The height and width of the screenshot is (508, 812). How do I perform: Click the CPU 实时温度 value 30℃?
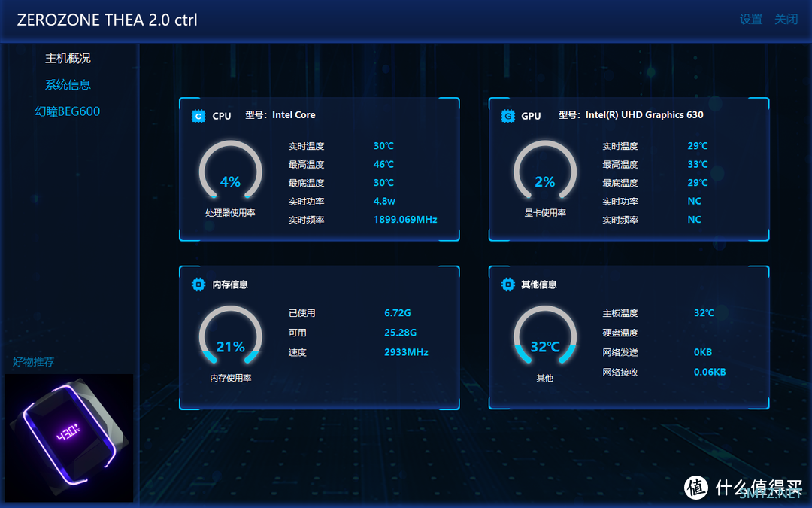[383, 146]
